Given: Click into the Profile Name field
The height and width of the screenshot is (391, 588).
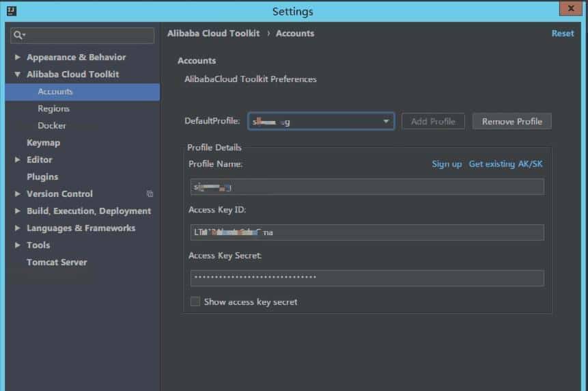Looking at the screenshot, I should [367, 187].
